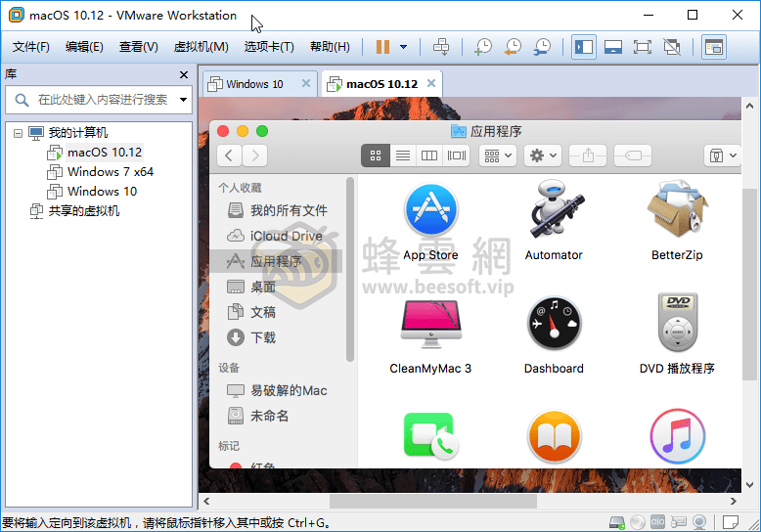Open the CleanMyMac 3 application icon
Screen dimensions: 761x532
[x=430, y=324]
